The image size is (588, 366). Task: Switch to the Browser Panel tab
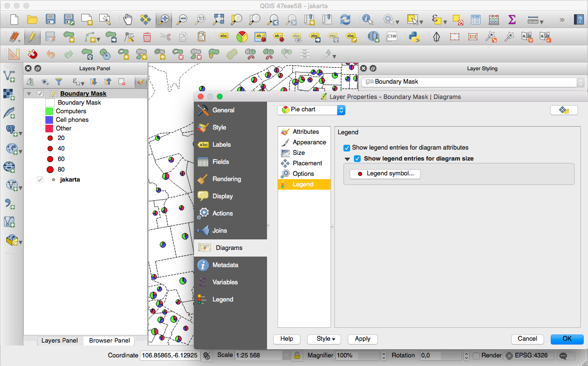click(x=109, y=341)
